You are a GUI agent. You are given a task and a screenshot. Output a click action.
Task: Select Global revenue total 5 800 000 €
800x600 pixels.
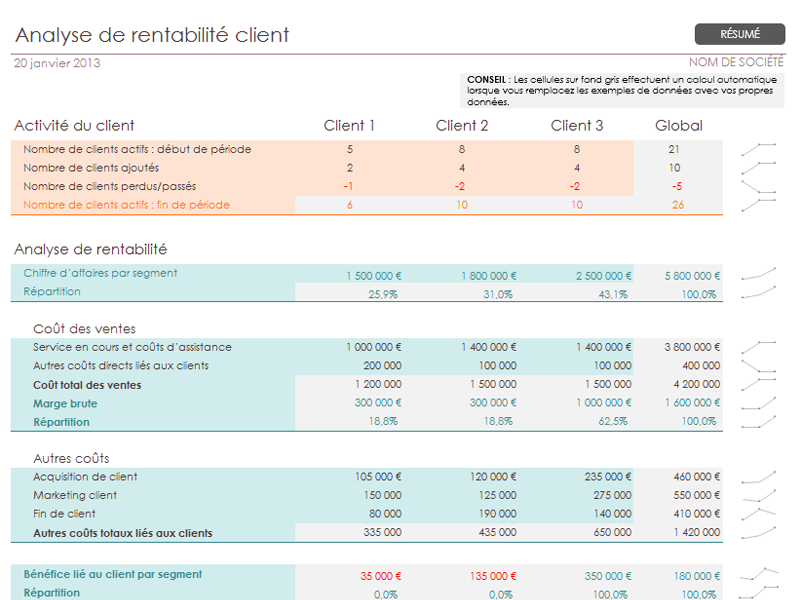[692, 276]
